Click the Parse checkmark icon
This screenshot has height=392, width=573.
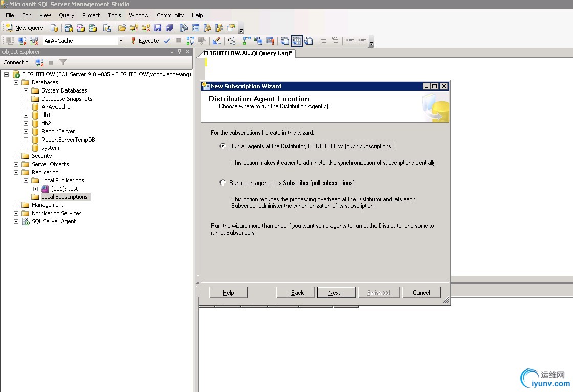(x=167, y=41)
